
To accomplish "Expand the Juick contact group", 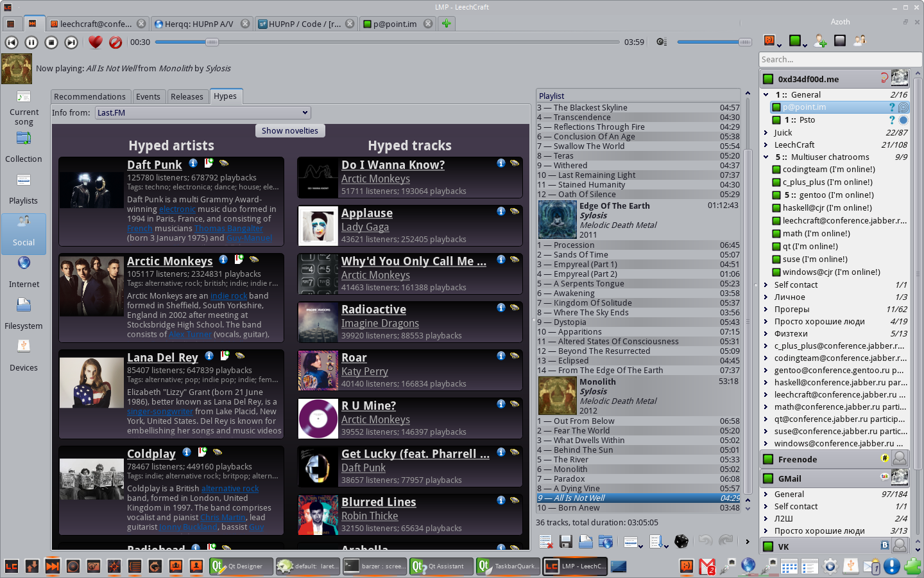I will click(x=766, y=133).
